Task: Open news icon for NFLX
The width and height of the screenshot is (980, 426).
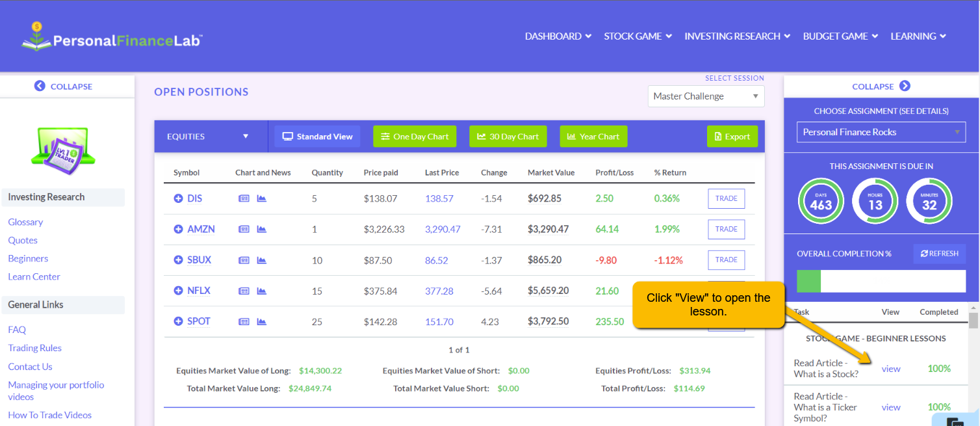Action: [244, 291]
